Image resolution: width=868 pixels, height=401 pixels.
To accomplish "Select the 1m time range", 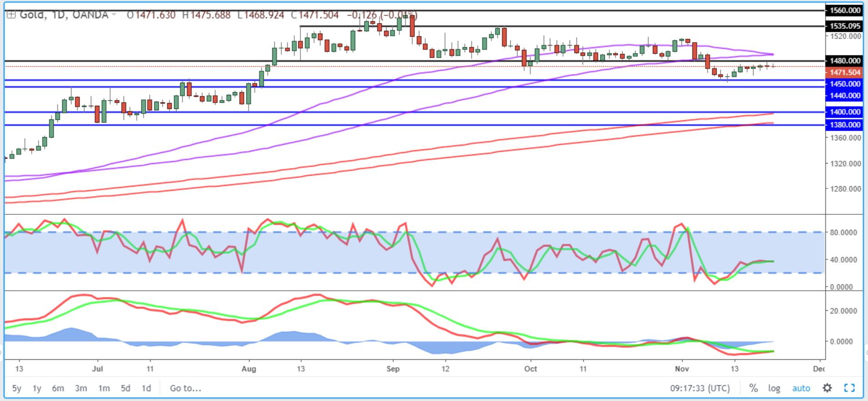I will pyautogui.click(x=104, y=388).
